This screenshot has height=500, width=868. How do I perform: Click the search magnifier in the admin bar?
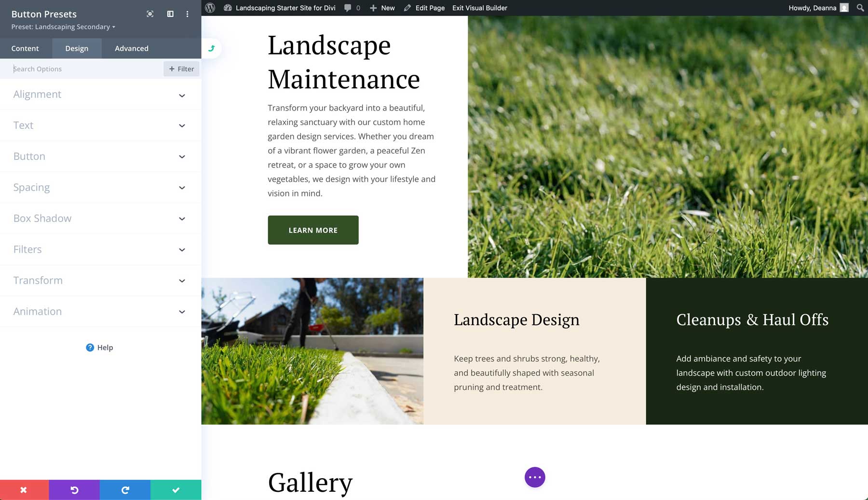860,8
